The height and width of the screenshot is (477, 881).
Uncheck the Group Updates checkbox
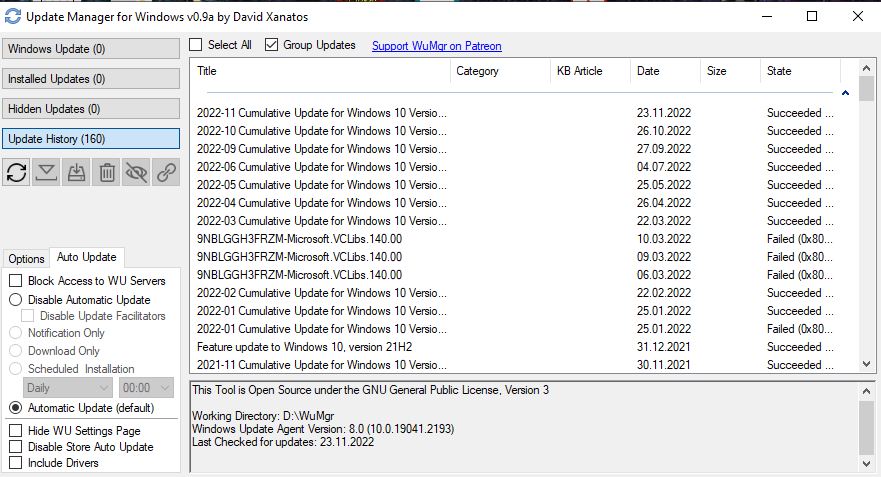(x=271, y=45)
